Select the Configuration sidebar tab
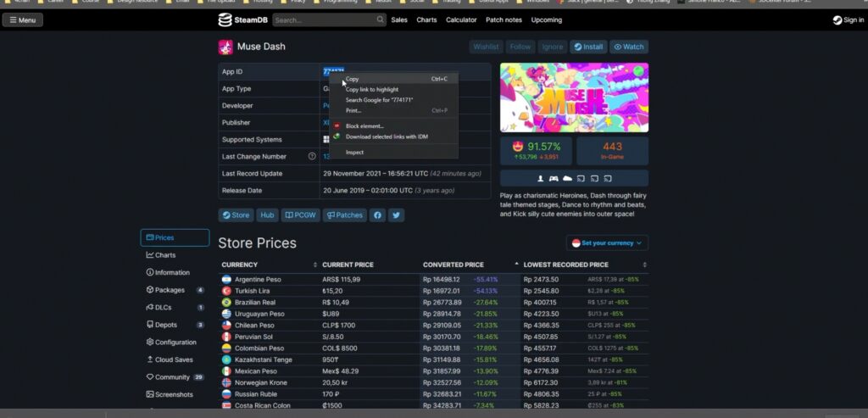The height and width of the screenshot is (418, 868). click(x=175, y=343)
